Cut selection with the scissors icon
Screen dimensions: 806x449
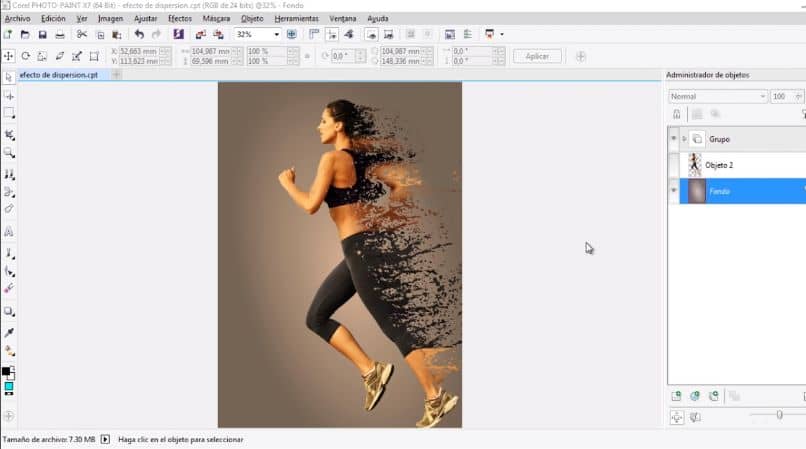[x=82, y=34]
